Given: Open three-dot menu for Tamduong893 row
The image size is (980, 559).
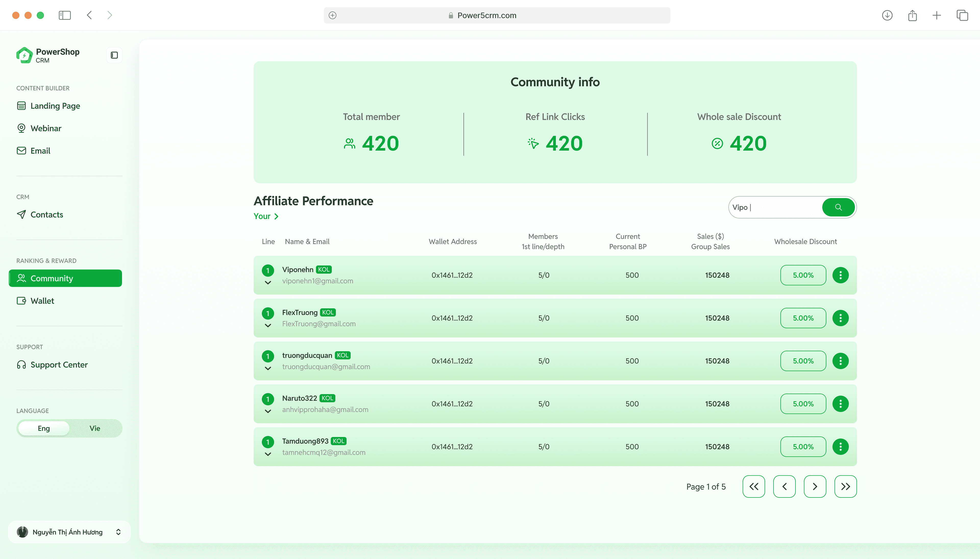Looking at the screenshot, I should click(840, 446).
